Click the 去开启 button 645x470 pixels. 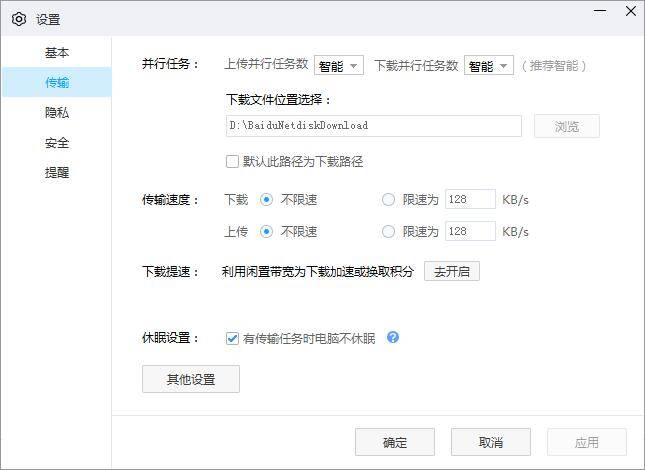click(452, 271)
